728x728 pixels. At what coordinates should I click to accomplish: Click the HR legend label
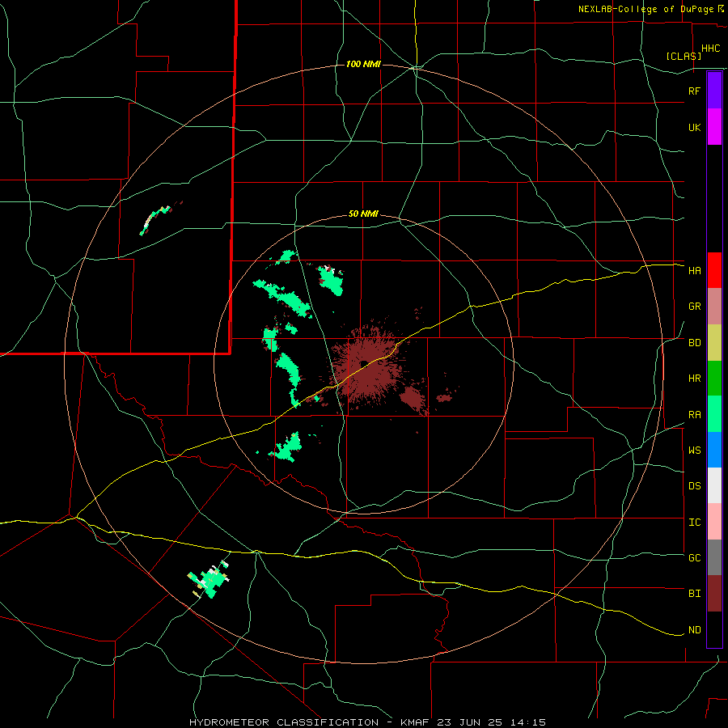(694, 379)
